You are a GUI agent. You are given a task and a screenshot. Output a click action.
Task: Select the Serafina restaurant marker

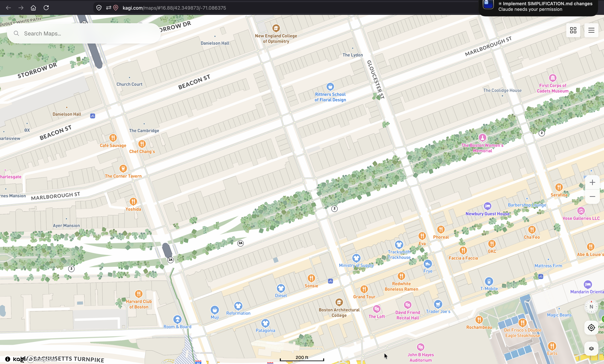(x=559, y=187)
